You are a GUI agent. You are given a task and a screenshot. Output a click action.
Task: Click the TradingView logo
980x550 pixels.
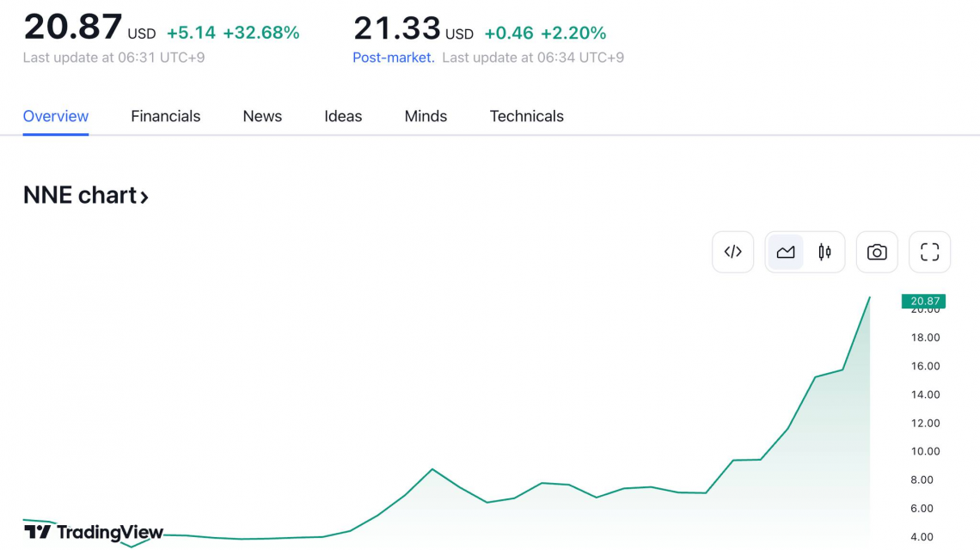coord(93,532)
